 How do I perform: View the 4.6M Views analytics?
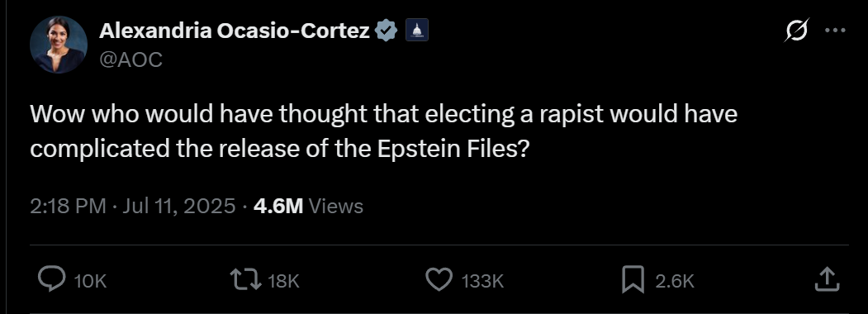click(308, 206)
